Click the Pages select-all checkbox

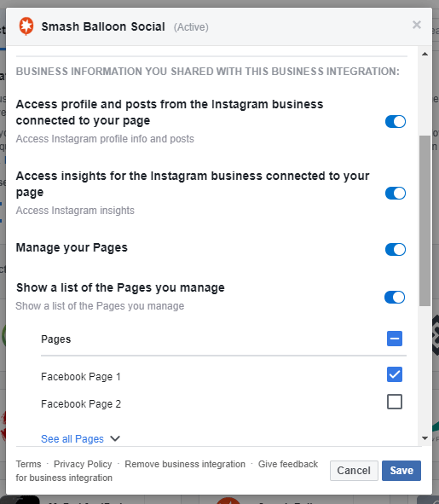pos(395,339)
